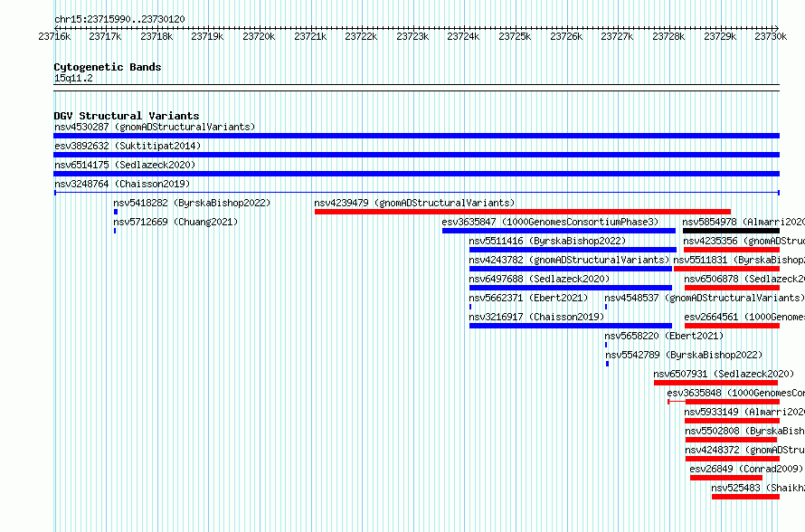This screenshot has height=532, width=805.
Task: Click the red bar under nsv525483
Action: pos(745,497)
